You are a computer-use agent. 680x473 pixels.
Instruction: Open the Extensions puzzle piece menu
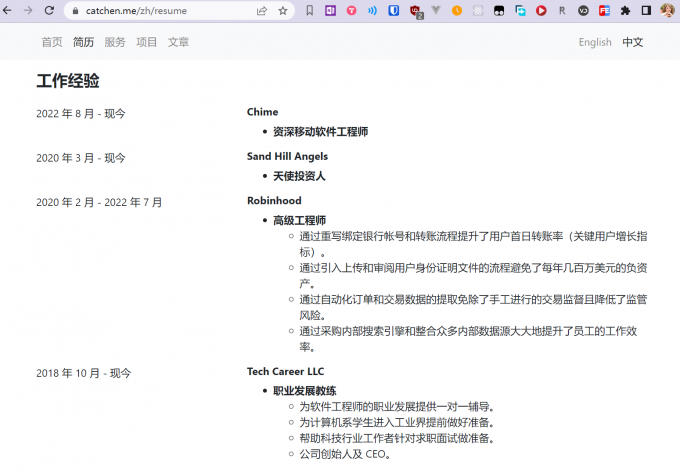click(x=625, y=10)
